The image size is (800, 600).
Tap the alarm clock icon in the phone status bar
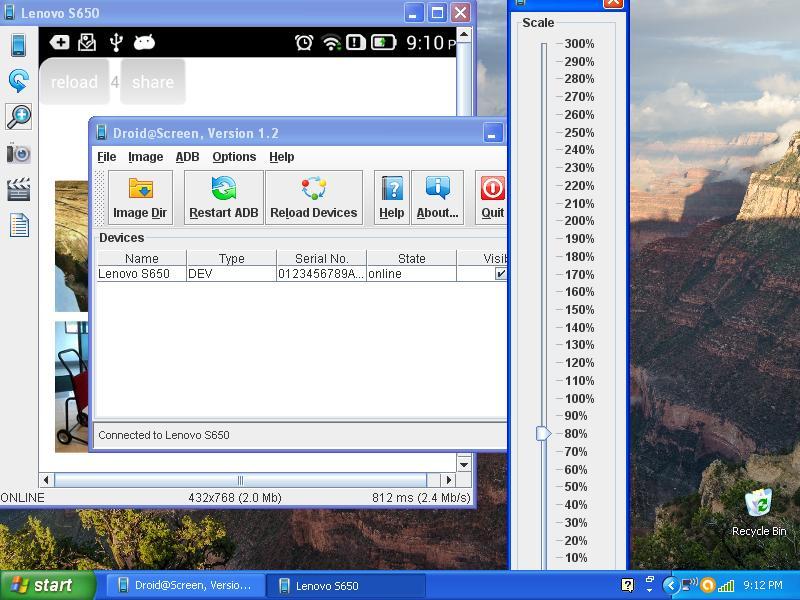point(304,42)
